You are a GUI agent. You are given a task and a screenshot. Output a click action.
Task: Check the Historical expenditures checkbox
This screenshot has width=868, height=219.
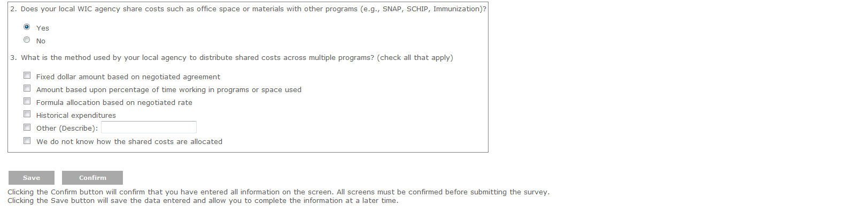(27, 114)
